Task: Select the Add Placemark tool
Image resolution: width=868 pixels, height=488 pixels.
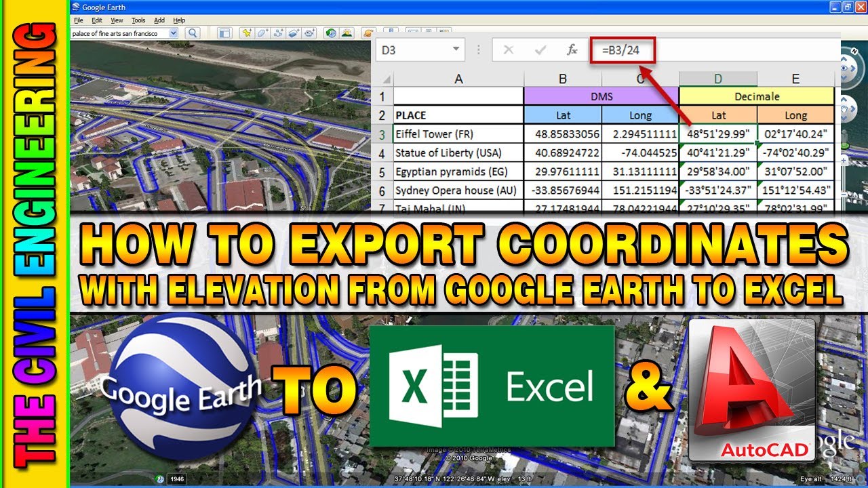Action: 246,32
